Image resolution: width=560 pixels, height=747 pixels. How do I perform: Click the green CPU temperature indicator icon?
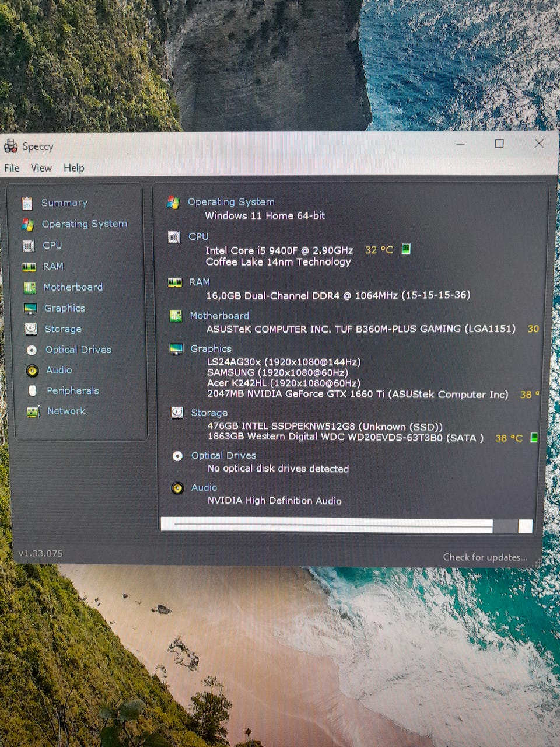click(x=406, y=249)
